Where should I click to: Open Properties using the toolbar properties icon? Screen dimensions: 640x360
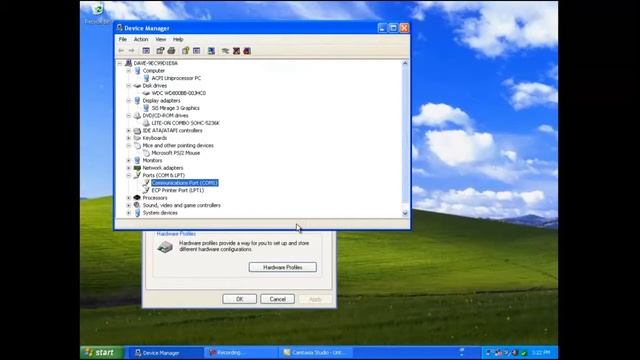point(160,51)
